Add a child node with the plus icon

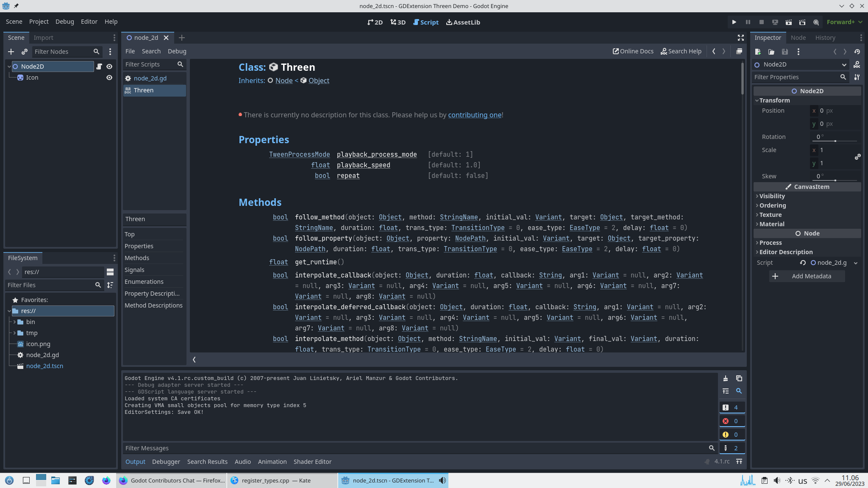coord(11,52)
